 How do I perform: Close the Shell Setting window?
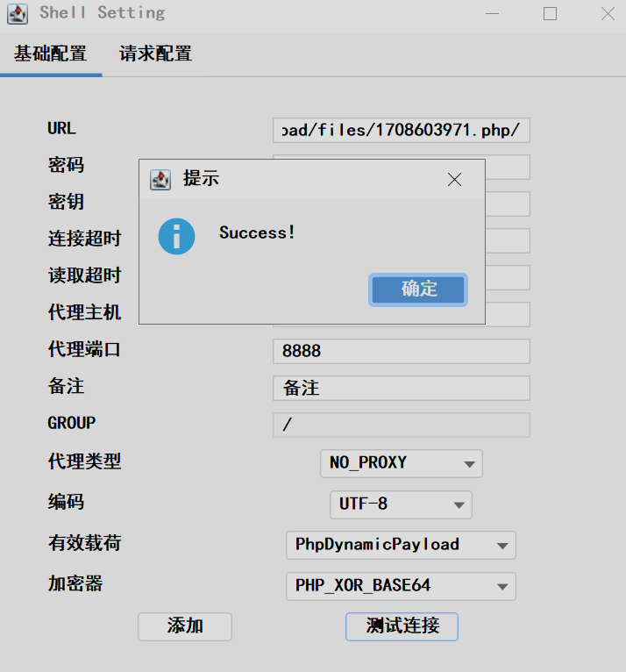608,14
